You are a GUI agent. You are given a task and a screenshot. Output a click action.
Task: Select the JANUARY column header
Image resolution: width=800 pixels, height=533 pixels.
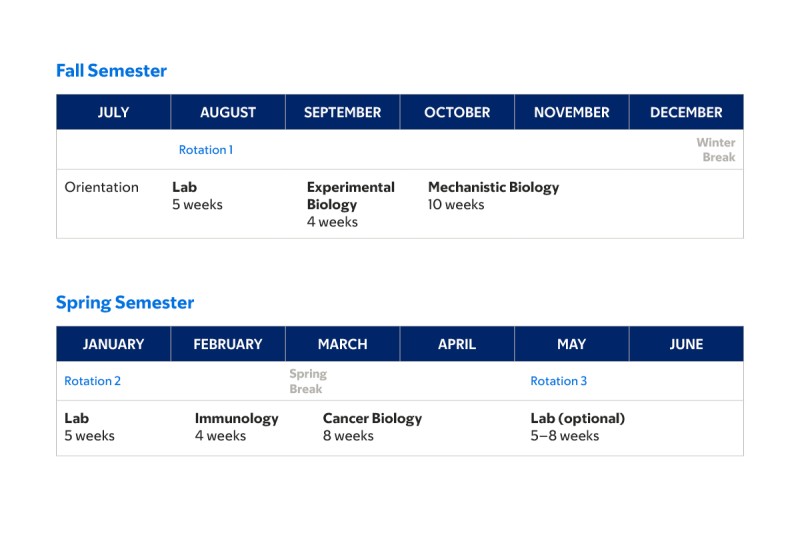[x=113, y=344]
